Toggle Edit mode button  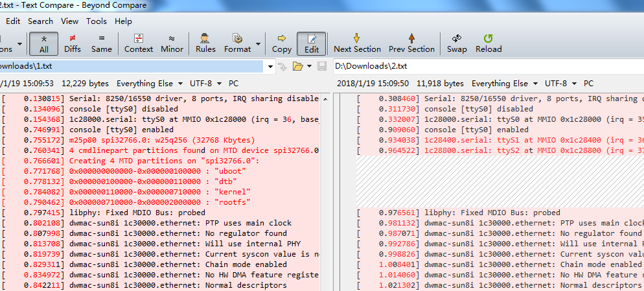(x=312, y=43)
